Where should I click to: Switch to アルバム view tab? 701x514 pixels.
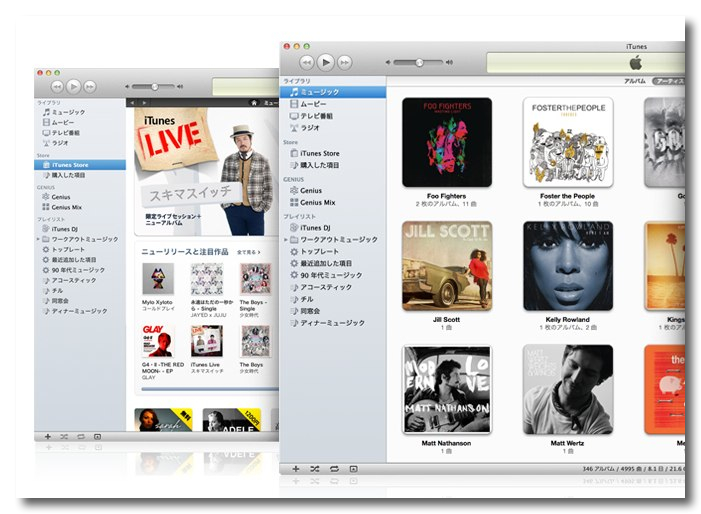[x=635, y=81]
